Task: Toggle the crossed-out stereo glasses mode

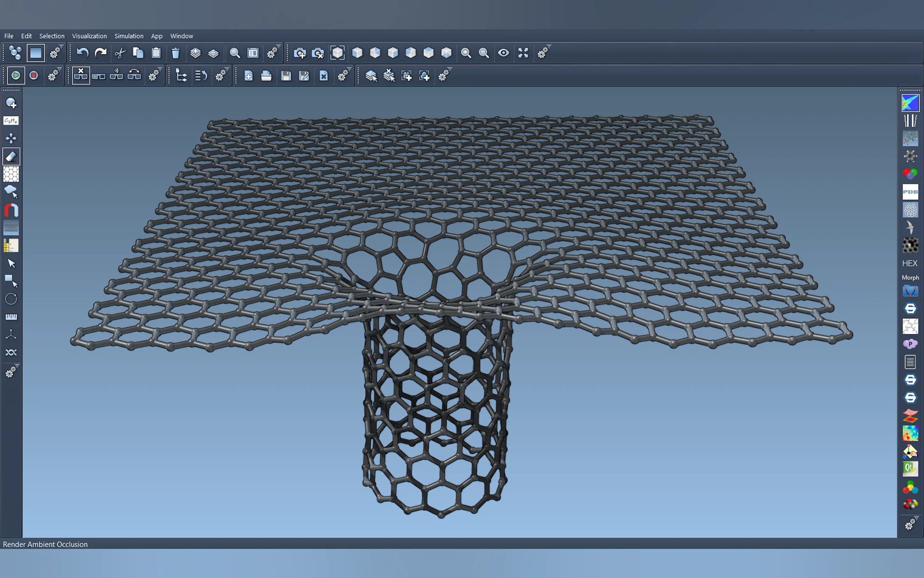Action: click(x=81, y=75)
